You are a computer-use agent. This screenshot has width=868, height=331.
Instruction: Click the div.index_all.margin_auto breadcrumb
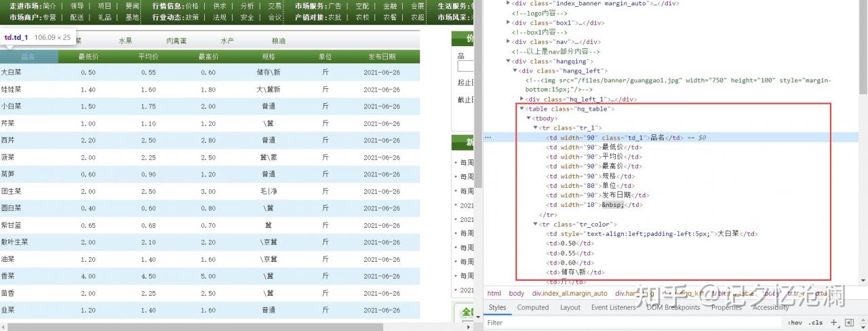tap(569, 294)
